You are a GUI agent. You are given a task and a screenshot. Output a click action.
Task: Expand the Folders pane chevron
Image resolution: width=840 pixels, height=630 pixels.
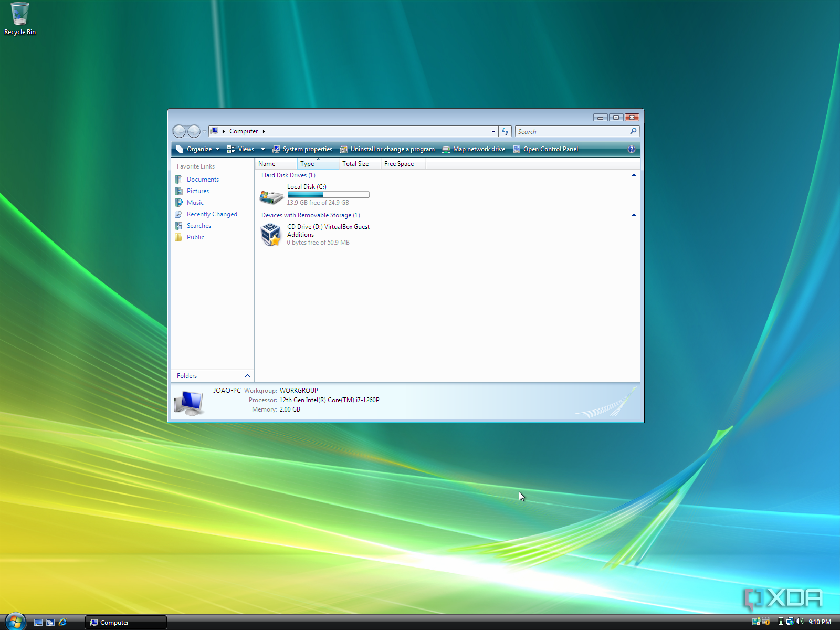coord(247,375)
